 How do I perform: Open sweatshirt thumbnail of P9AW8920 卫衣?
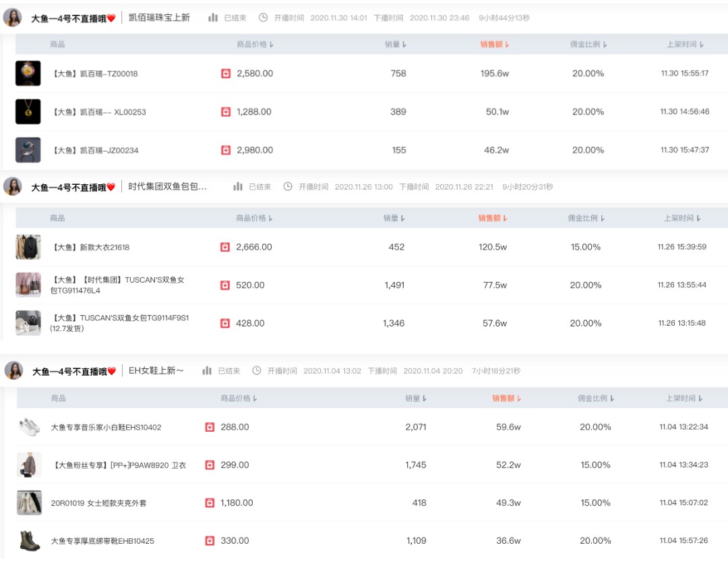pyautogui.click(x=29, y=465)
